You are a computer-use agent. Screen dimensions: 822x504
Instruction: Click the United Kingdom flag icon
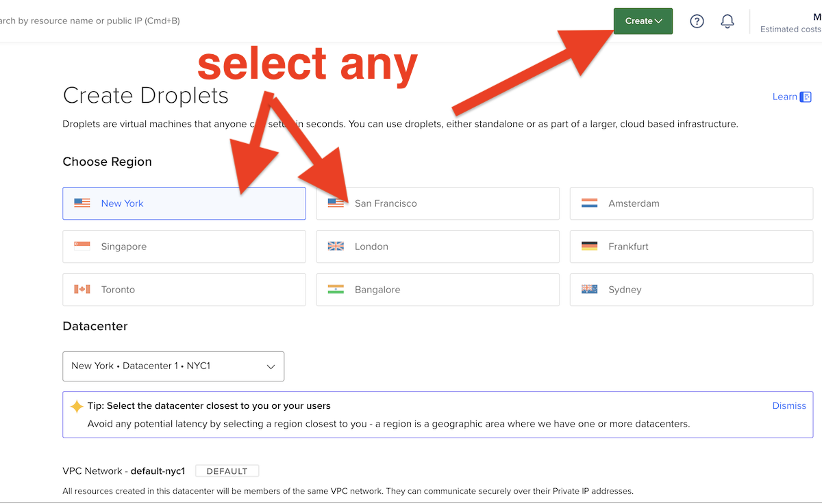tap(336, 247)
